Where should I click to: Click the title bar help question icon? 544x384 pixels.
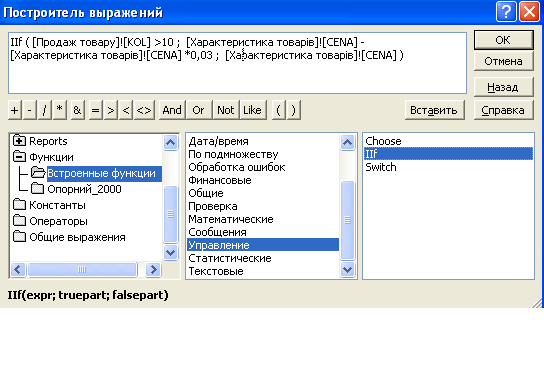pos(507,12)
